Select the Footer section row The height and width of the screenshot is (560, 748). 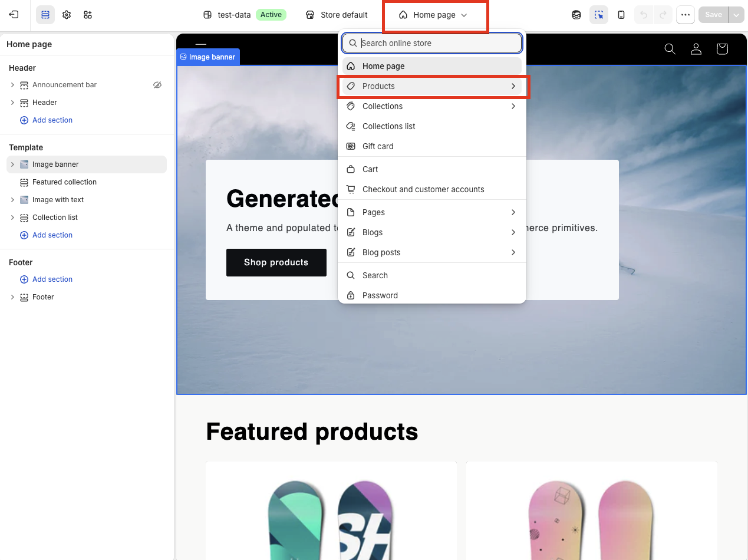pyautogui.click(x=87, y=297)
